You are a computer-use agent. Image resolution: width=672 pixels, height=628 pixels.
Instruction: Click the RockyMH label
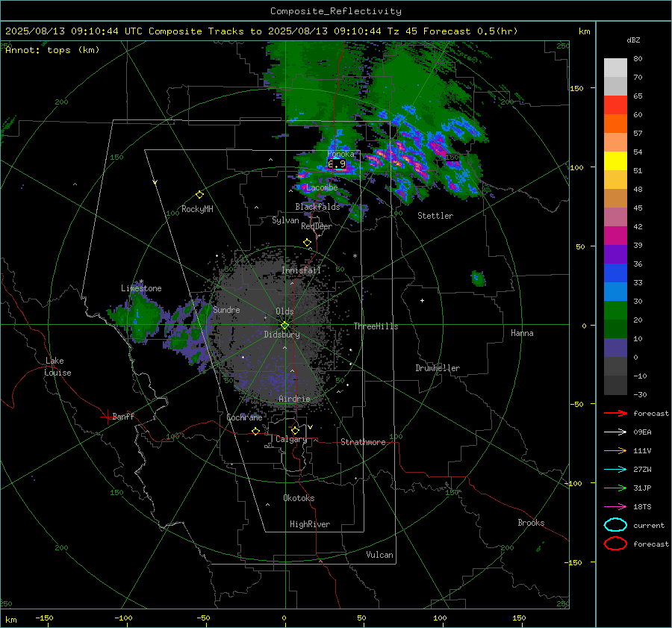(197, 209)
